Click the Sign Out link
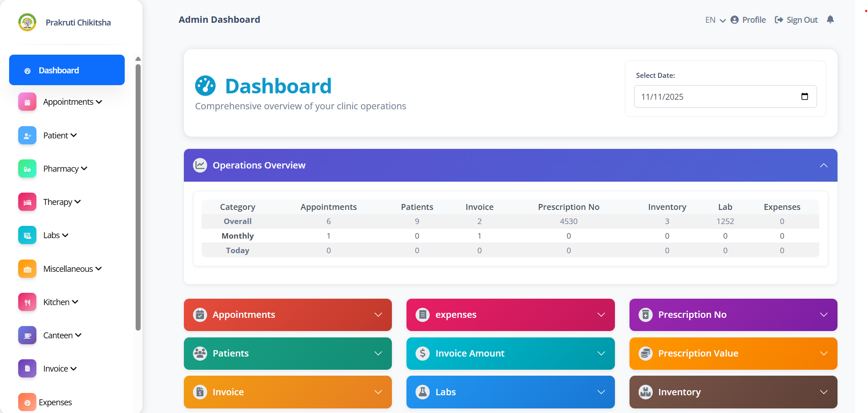Image resolution: width=868 pixels, height=413 pixels. pos(797,20)
